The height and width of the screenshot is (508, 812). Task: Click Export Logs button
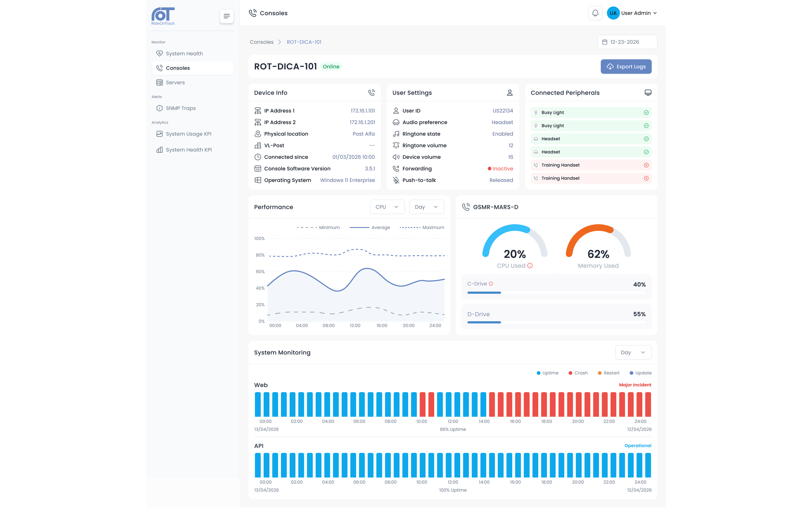pos(626,67)
